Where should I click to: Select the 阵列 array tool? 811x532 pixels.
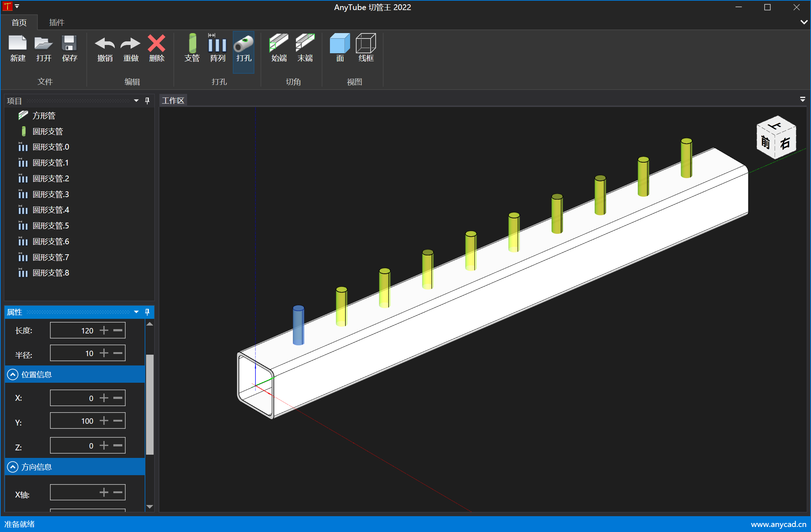click(x=218, y=44)
